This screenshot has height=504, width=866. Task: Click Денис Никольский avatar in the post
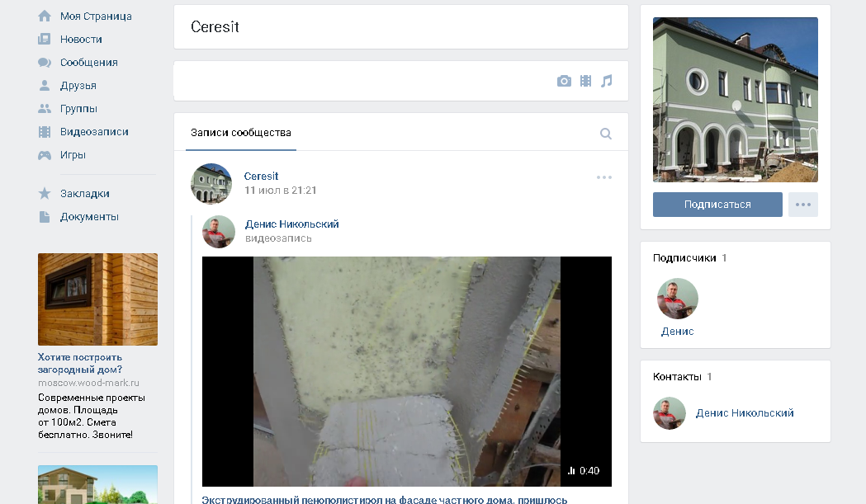[219, 232]
